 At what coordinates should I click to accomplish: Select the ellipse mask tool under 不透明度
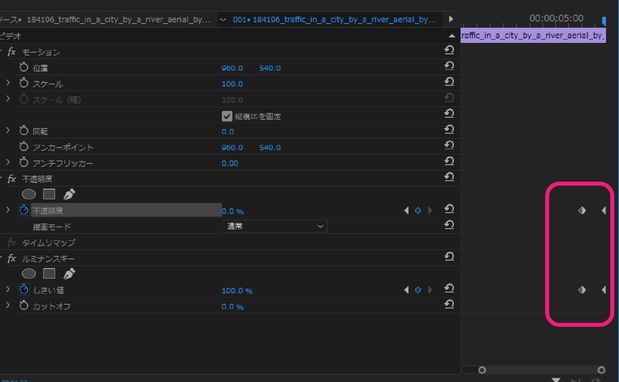click(x=28, y=194)
